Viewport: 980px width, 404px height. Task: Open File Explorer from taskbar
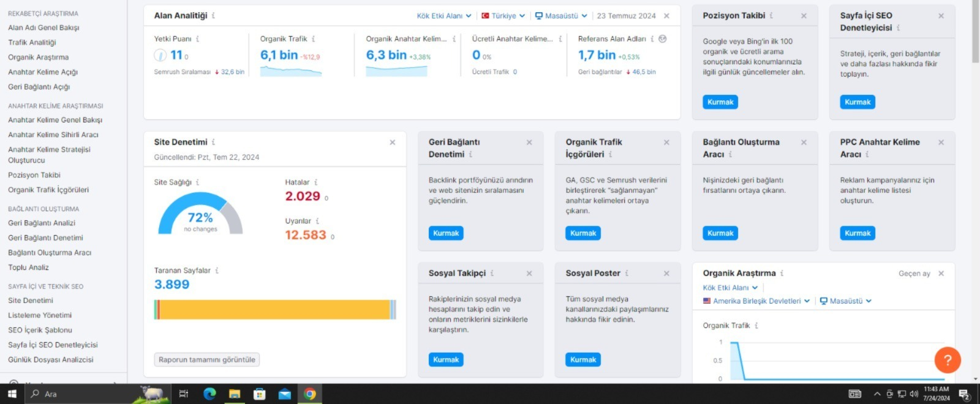pyautogui.click(x=235, y=394)
